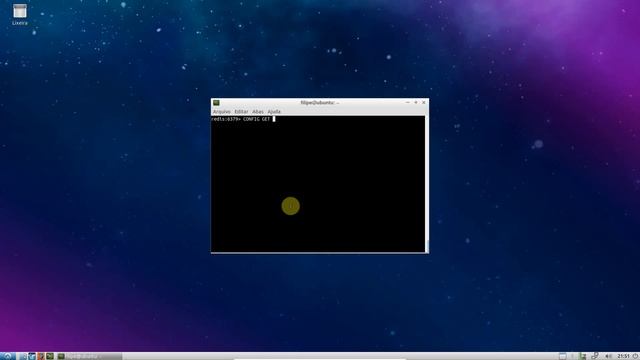Open the Lixeira trash desktop icon
Image resolution: width=640 pixels, height=360 pixels.
[20, 14]
